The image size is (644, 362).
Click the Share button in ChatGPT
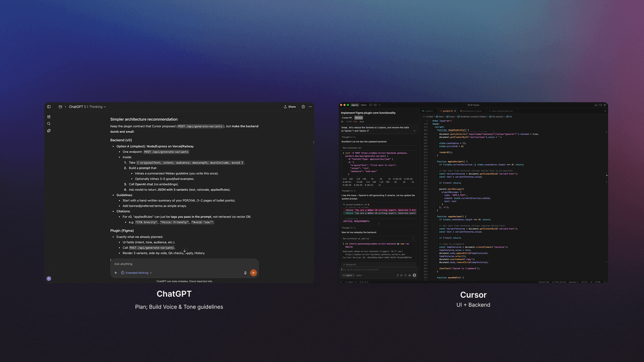290,107
